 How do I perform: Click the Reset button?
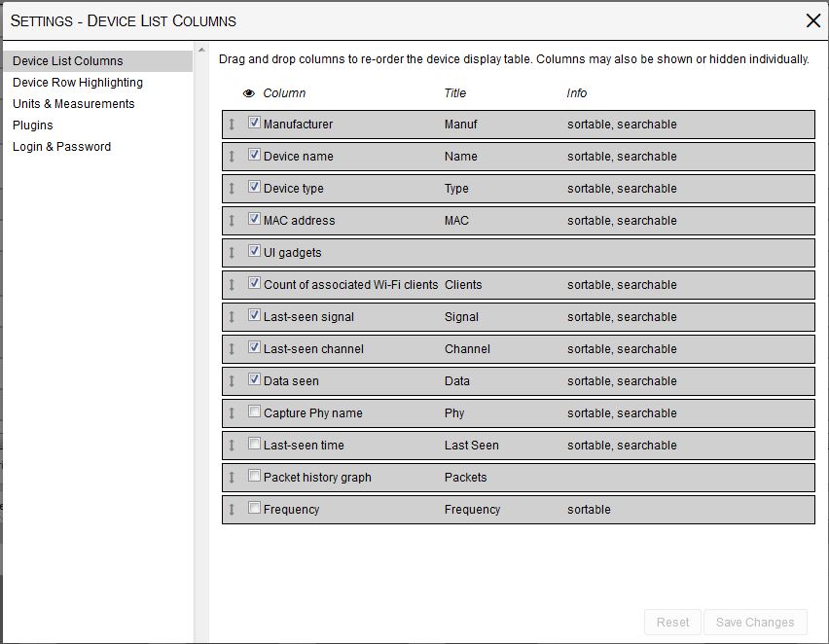(x=672, y=623)
